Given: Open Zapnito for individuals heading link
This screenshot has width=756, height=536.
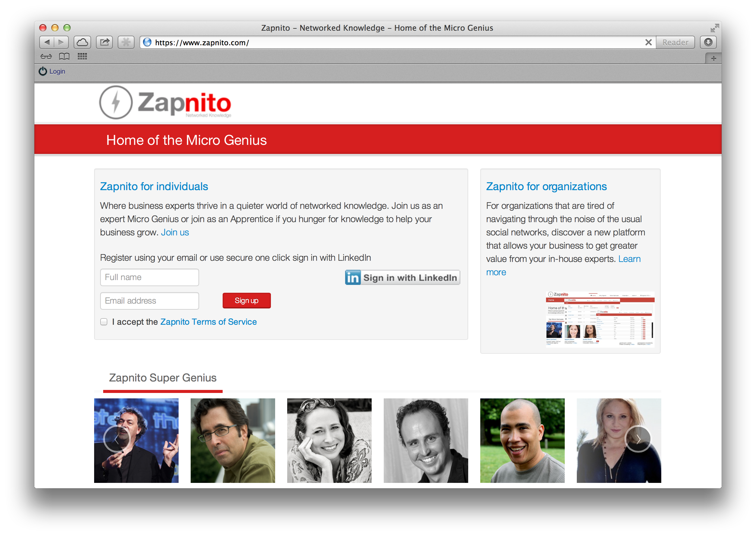Looking at the screenshot, I should 154,187.
